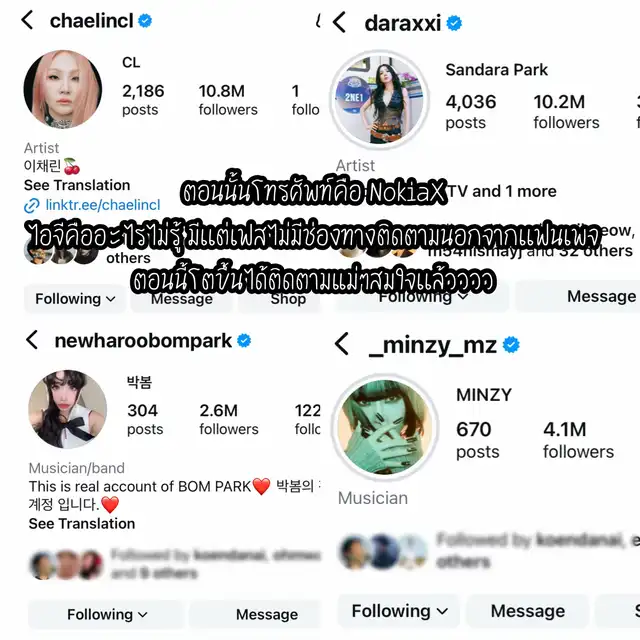640x640 pixels.
Task: Click See Translation under BOM PARK bio
Action: (82, 524)
